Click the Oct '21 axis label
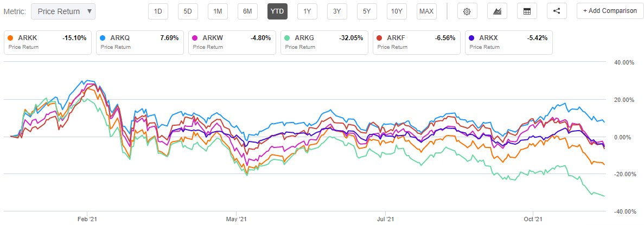Image resolution: width=644 pixels, height=225 pixels. click(x=533, y=220)
